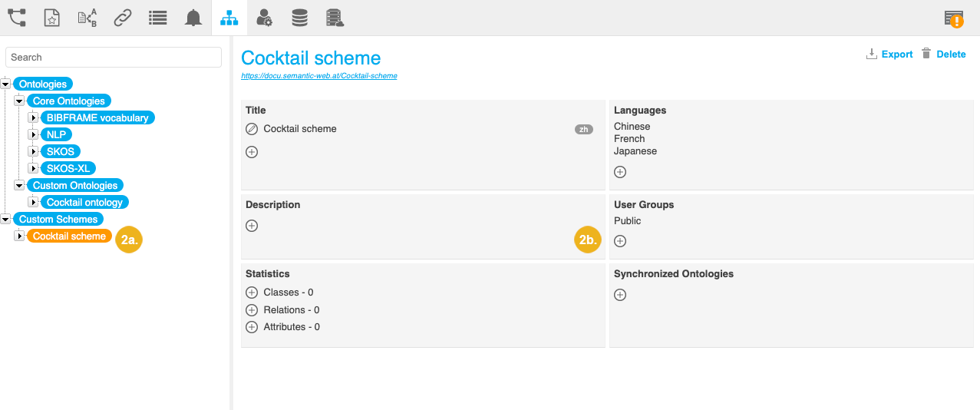980x410 pixels.
Task: Select the SKOS-XL ontology item
Action: 68,168
